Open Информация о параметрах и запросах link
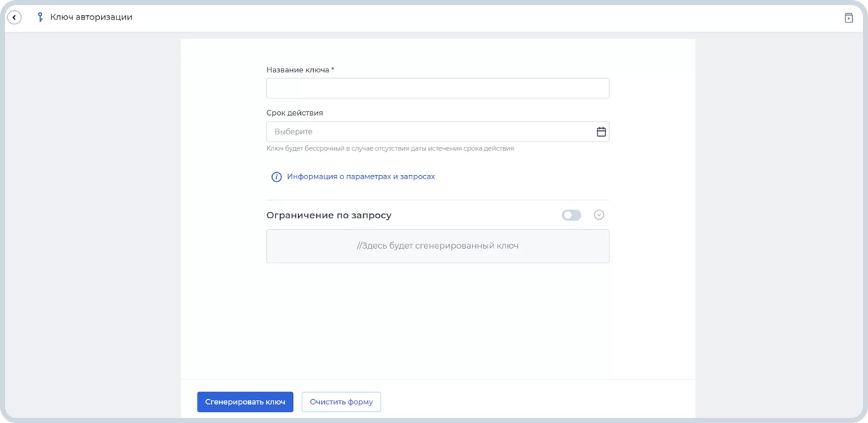This screenshot has height=423, width=868. click(360, 176)
